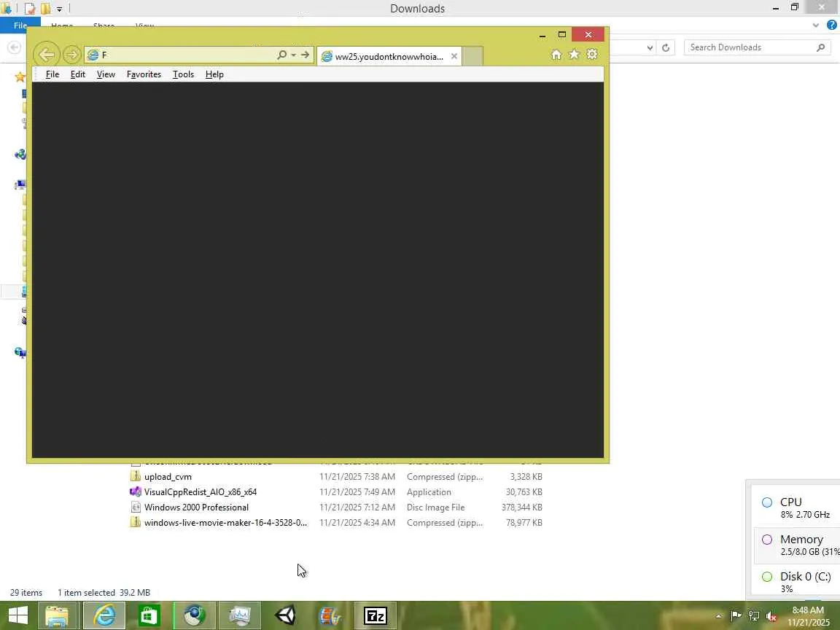
Task: Open IE address bar autocomplete dropdown arrow
Action: pyautogui.click(x=294, y=55)
